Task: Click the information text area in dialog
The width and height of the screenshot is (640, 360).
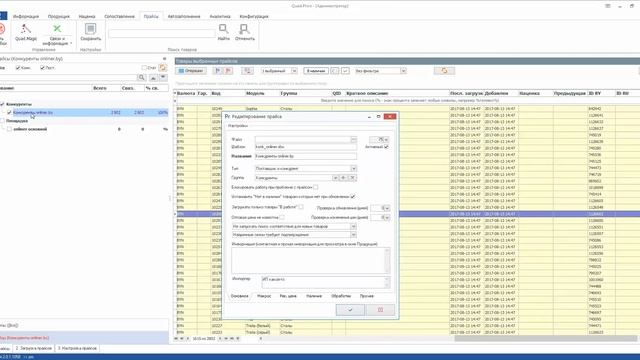Action: coord(311,260)
